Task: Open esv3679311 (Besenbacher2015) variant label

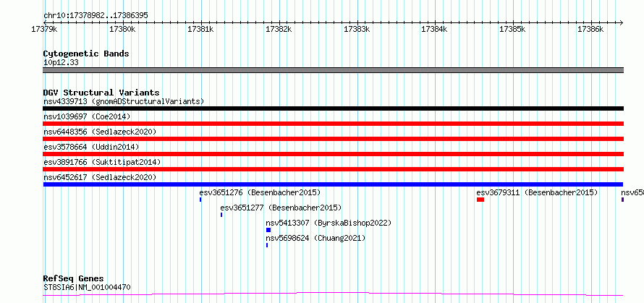Action: click(x=537, y=192)
